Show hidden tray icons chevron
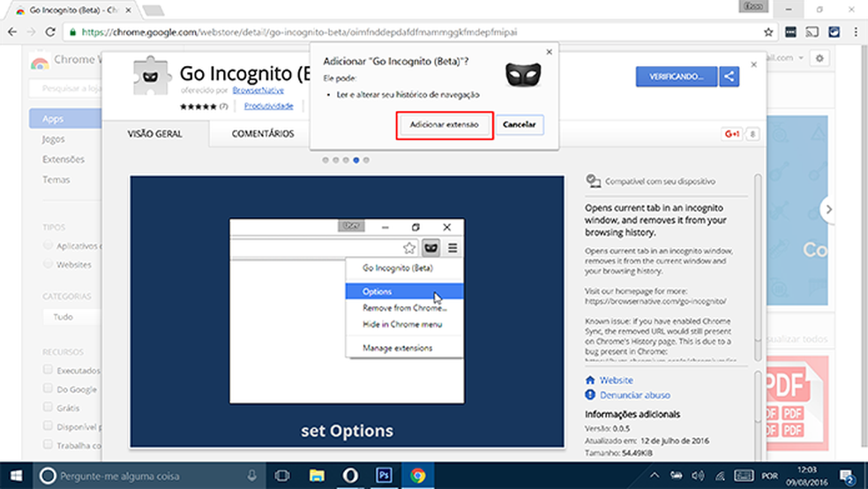The width and height of the screenshot is (868, 489). point(655,475)
